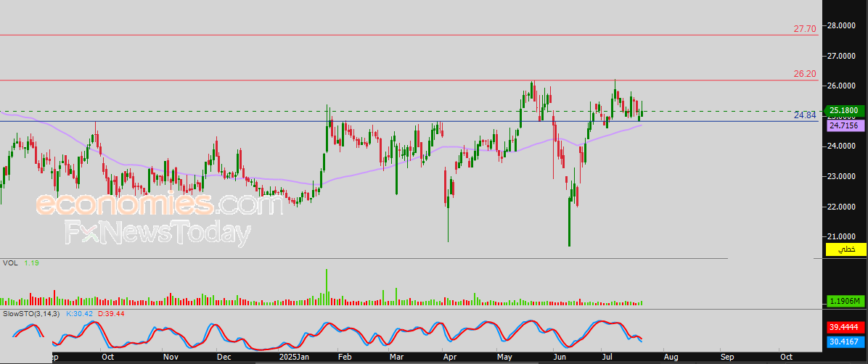The width and height of the screenshot is (868, 364).
Task: Select the red 39.4444 stochastic tag
Action: (x=846, y=328)
